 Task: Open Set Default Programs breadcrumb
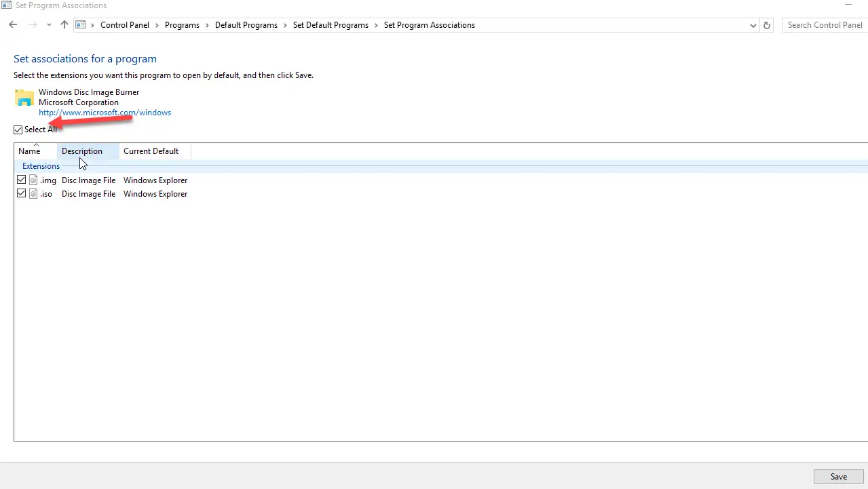pyautogui.click(x=331, y=25)
